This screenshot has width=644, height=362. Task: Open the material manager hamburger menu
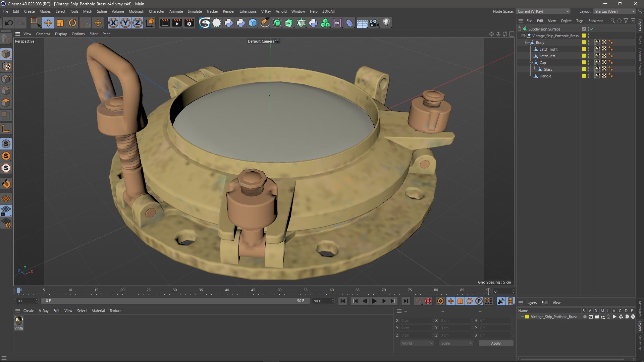(x=18, y=311)
